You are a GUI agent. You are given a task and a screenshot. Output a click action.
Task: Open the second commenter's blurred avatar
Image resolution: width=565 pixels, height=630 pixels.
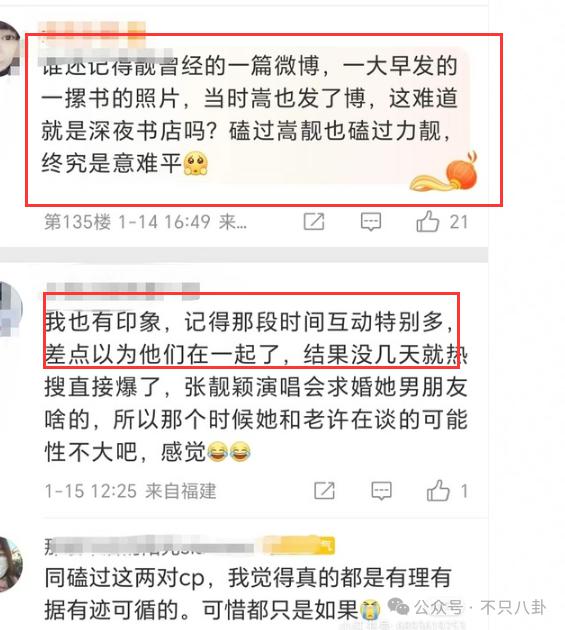click(10, 309)
